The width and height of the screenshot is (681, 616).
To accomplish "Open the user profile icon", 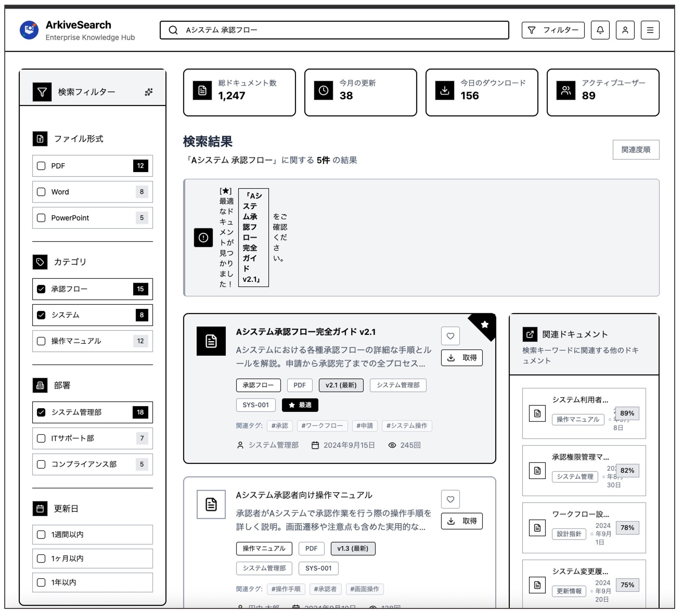I will [x=625, y=30].
